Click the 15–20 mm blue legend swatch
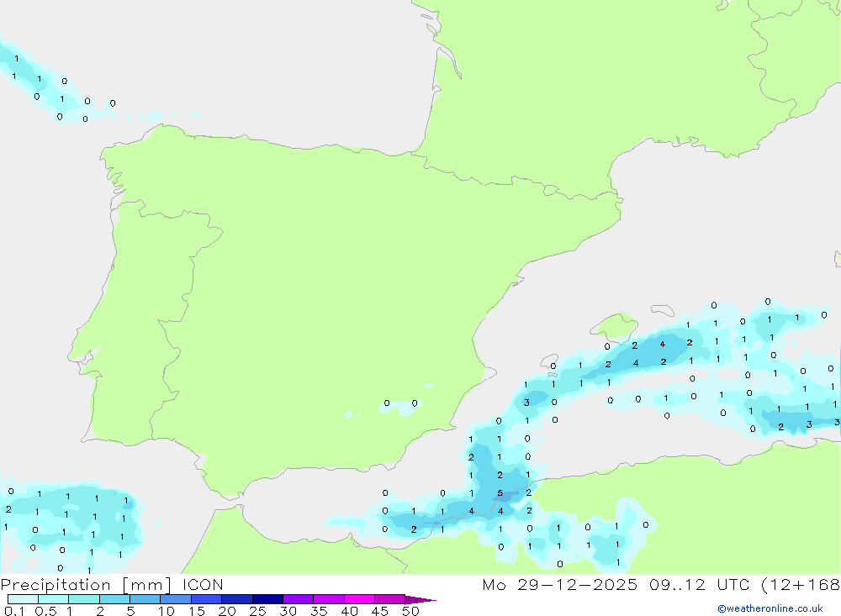Image resolution: width=841 pixels, height=616 pixels. click(207, 599)
